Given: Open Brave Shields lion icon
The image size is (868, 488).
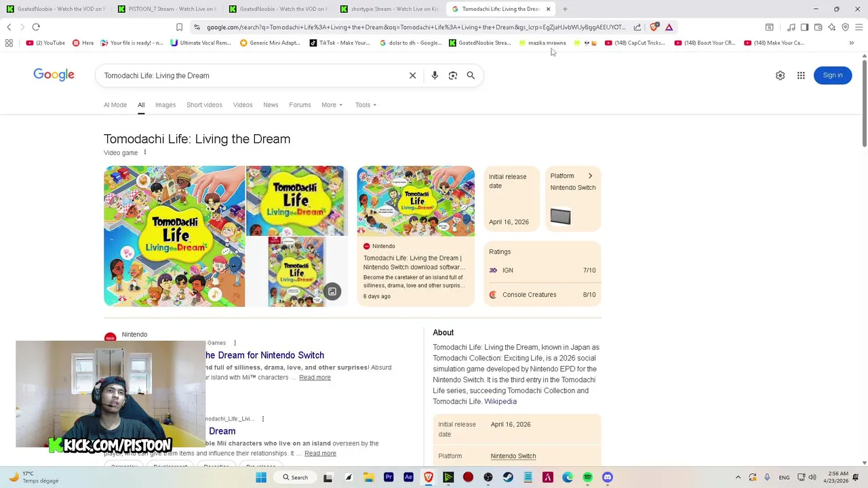Looking at the screenshot, I should (654, 27).
